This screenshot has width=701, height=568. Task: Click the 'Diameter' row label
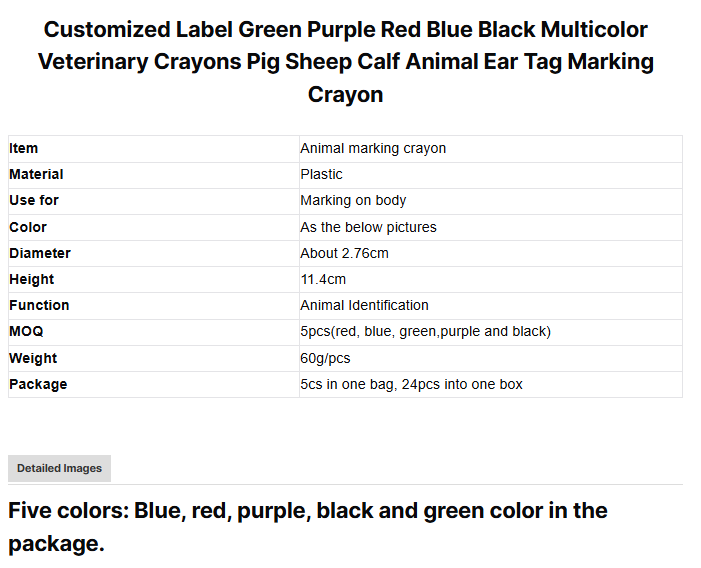click(x=40, y=253)
